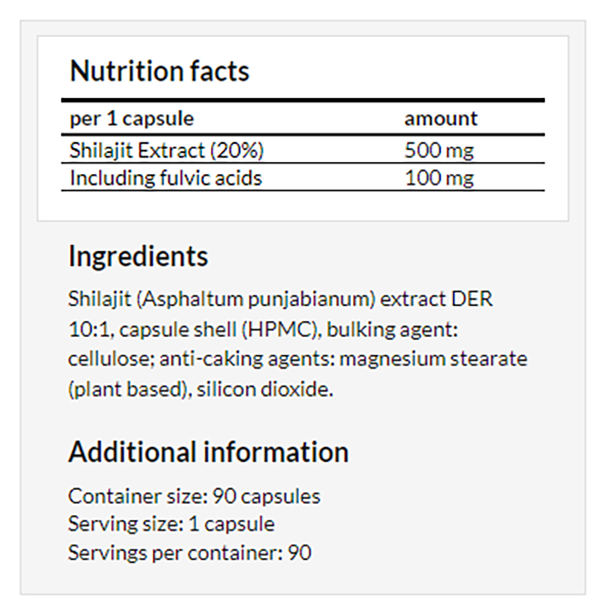Click the 'Serving size: 1 capsule' line
This screenshot has height=612, width=600.
tap(171, 524)
